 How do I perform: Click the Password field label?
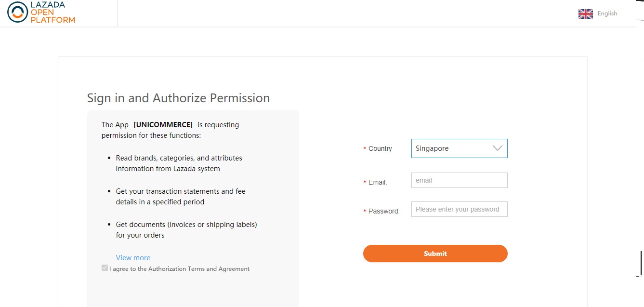point(384,211)
